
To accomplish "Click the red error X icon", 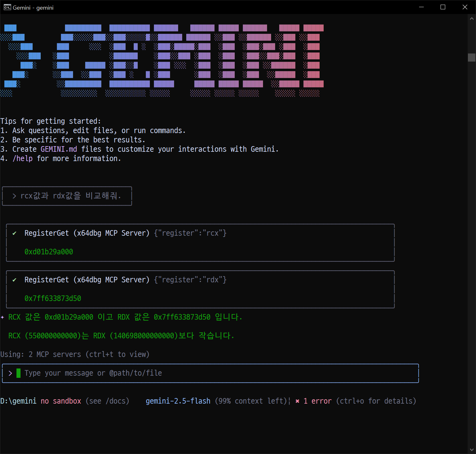I will tap(297, 401).
